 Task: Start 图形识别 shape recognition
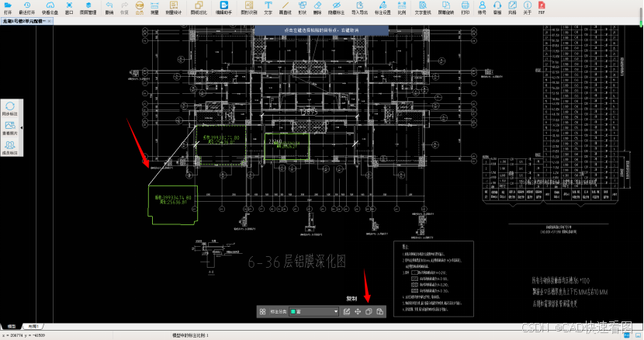pyautogui.click(x=249, y=8)
